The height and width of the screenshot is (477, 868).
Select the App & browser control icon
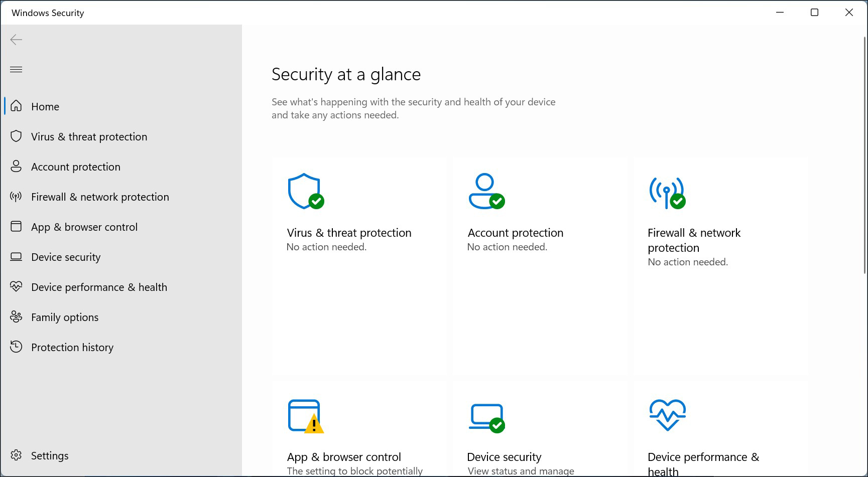[x=16, y=226]
